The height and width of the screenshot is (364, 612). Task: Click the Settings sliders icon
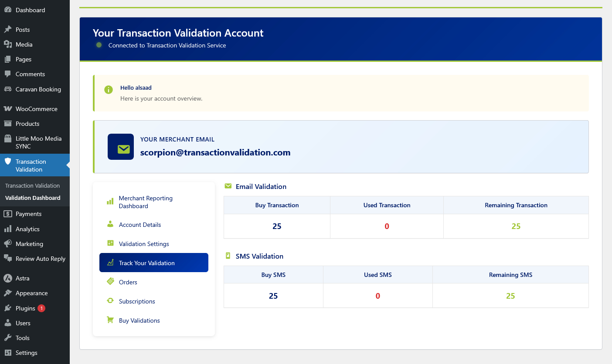pos(7,353)
